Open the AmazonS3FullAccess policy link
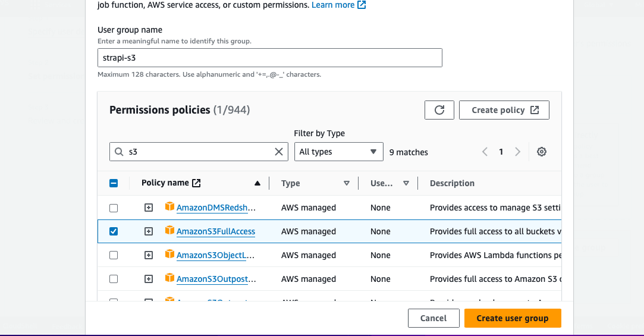644x336 pixels. pyautogui.click(x=216, y=232)
